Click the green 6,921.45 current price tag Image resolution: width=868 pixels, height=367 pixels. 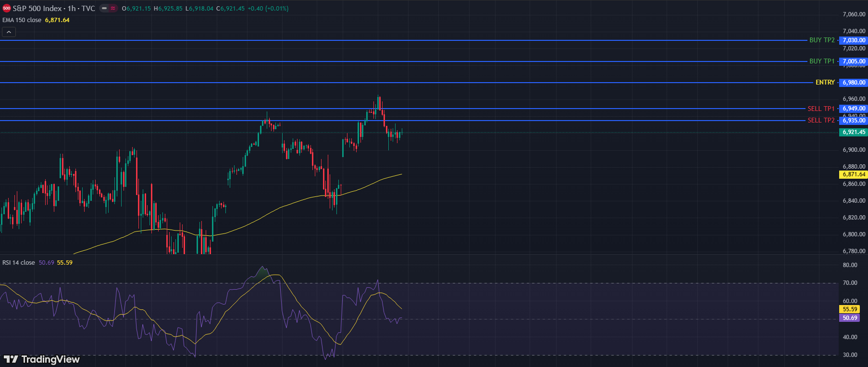(854, 132)
